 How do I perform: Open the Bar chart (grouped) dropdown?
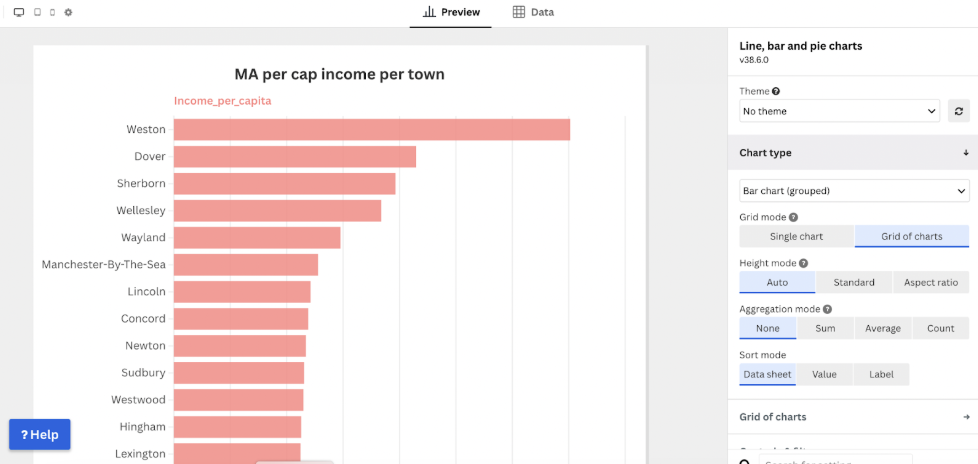click(854, 190)
